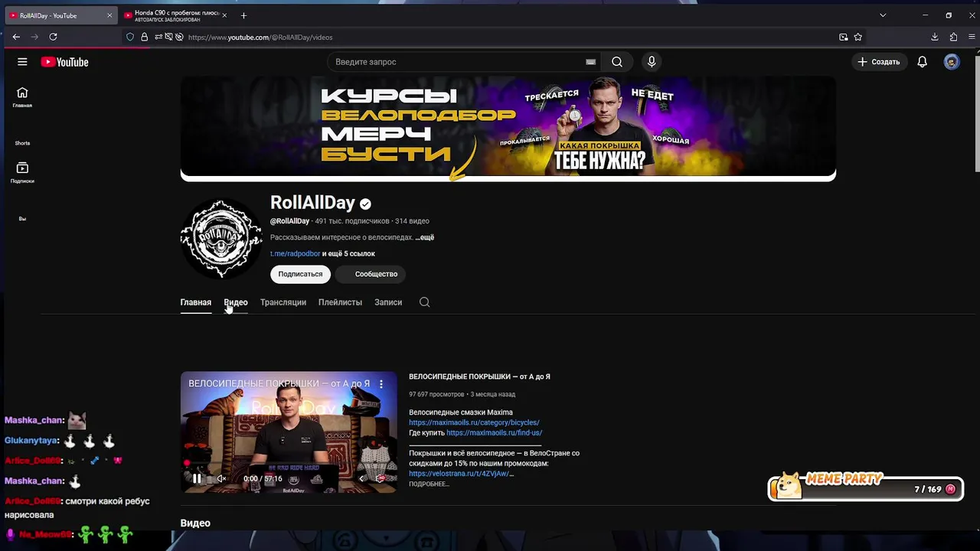Click the padlock site information icon

click(144, 37)
